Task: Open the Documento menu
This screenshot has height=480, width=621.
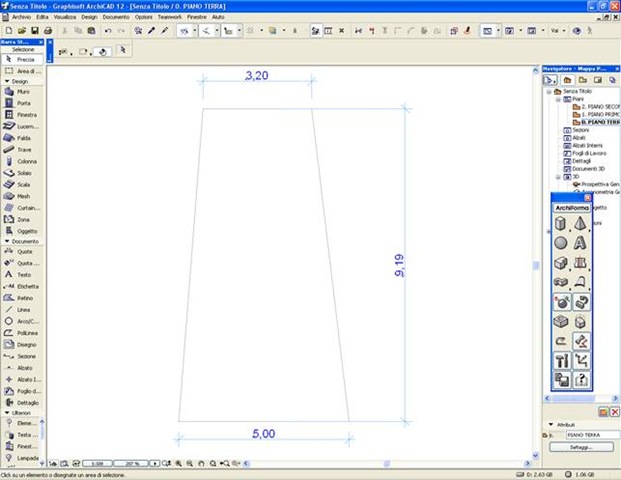Action: coord(116,17)
